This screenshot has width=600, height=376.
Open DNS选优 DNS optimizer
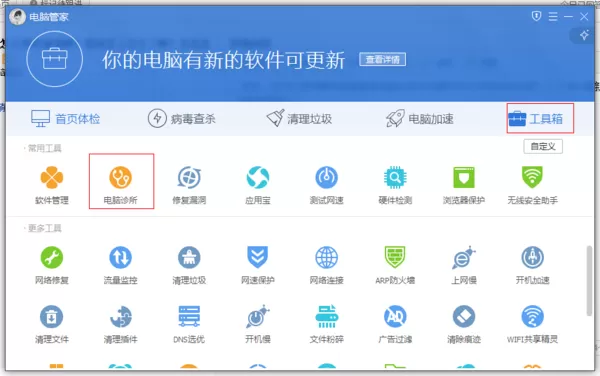(189, 324)
